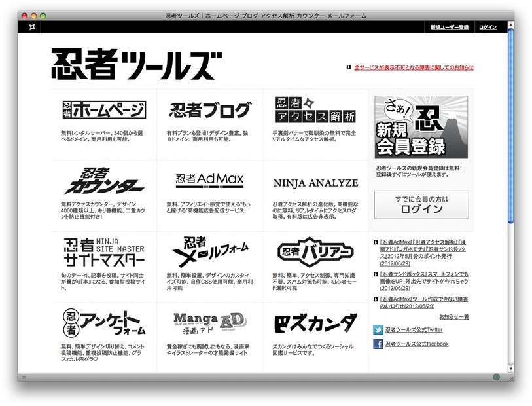Click the 自作CSS使用可能 description under 忍者メールフォーム

click(209, 282)
